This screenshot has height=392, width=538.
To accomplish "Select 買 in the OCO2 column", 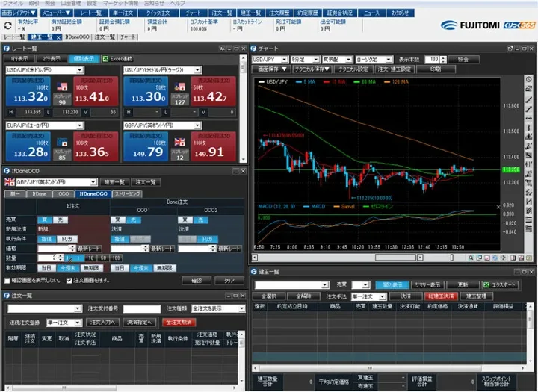I will point(185,220).
